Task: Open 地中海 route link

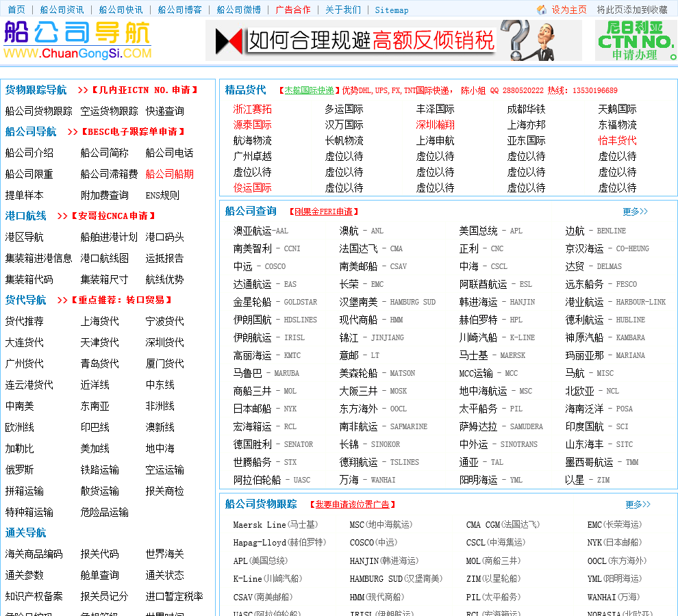Action: (160, 448)
